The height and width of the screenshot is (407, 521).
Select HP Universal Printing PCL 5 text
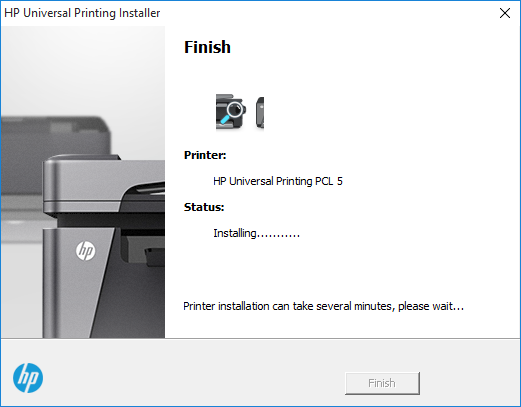point(278,181)
